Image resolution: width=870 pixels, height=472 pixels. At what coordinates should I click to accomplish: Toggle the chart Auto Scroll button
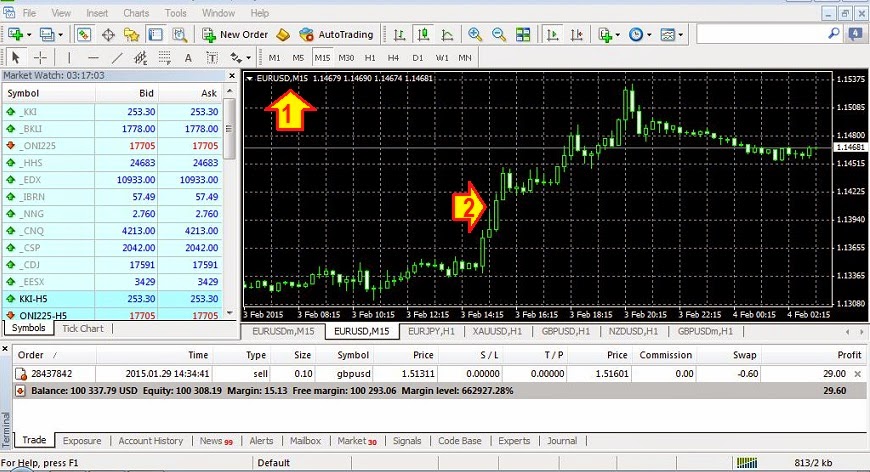pyautogui.click(x=553, y=34)
